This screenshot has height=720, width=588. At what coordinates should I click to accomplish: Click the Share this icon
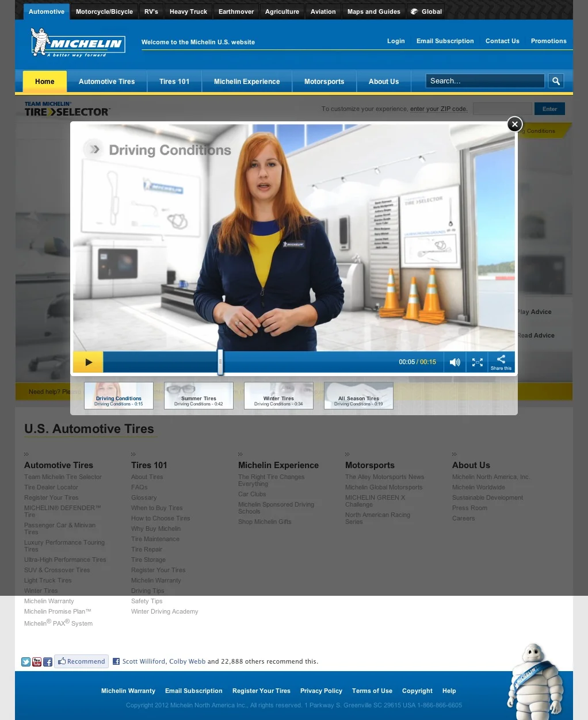pyautogui.click(x=501, y=362)
